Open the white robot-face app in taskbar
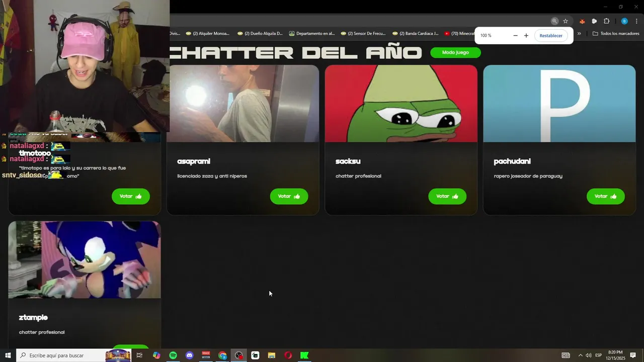The height and width of the screenshot is (362, 644). click(255, 355)
